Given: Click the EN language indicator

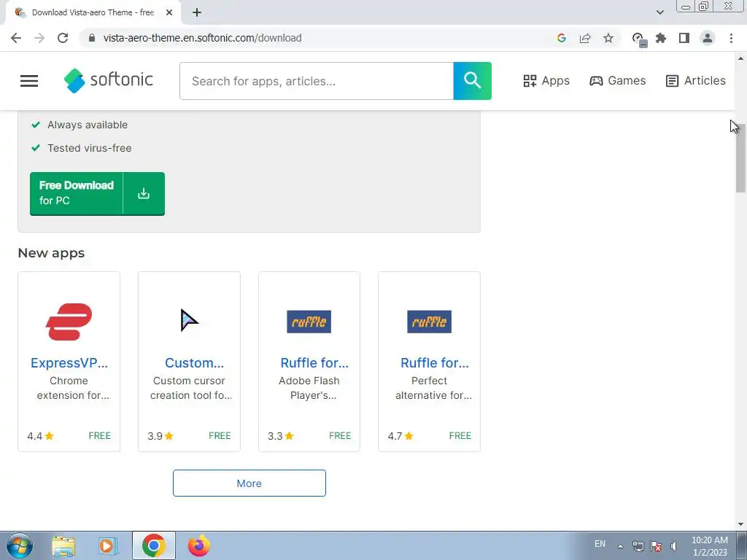Looking at the screenshot, I should pyautogui.click(x=600, y=544).
